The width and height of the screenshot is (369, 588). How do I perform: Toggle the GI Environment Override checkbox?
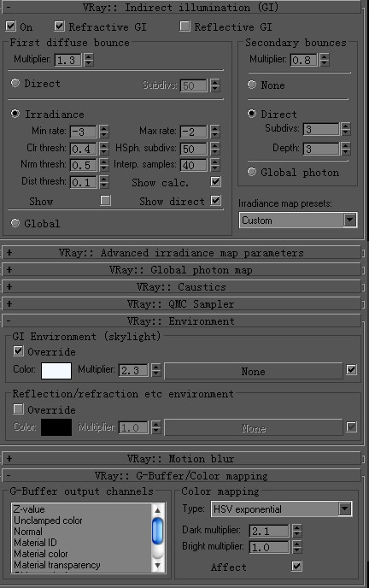18,351
